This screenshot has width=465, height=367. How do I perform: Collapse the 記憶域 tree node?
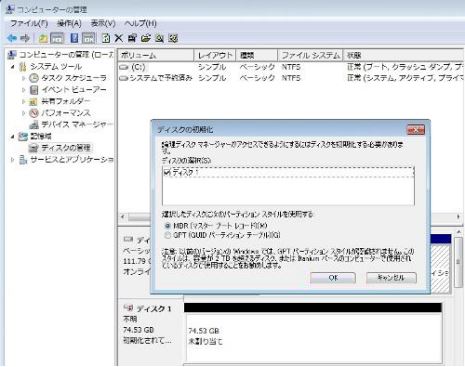(x=13, y=136)
